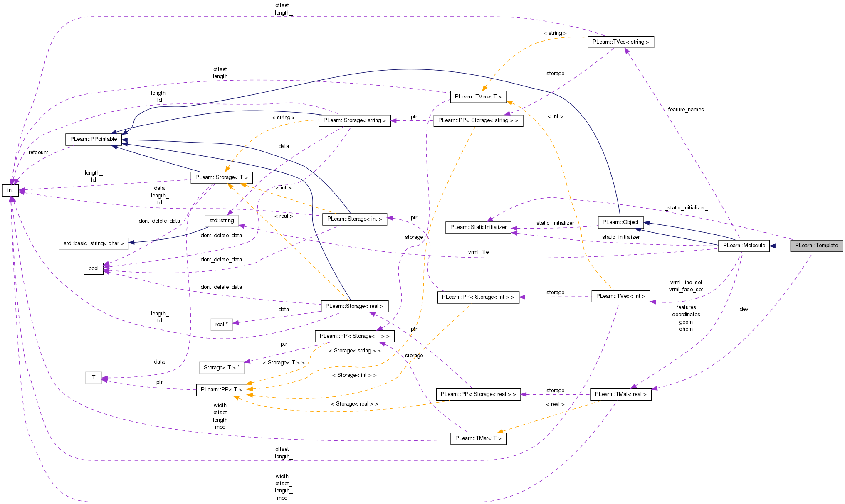Screen dimensions: 845x504
Task: Open the PLearn::Storage< T > node
Action: pyautogui.click(x=221, y=177)
